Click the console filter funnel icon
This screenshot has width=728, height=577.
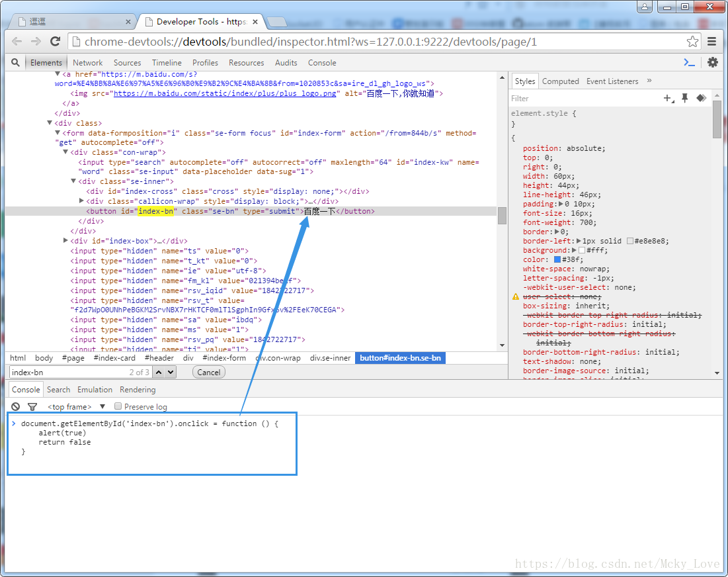tap(32, 406)
